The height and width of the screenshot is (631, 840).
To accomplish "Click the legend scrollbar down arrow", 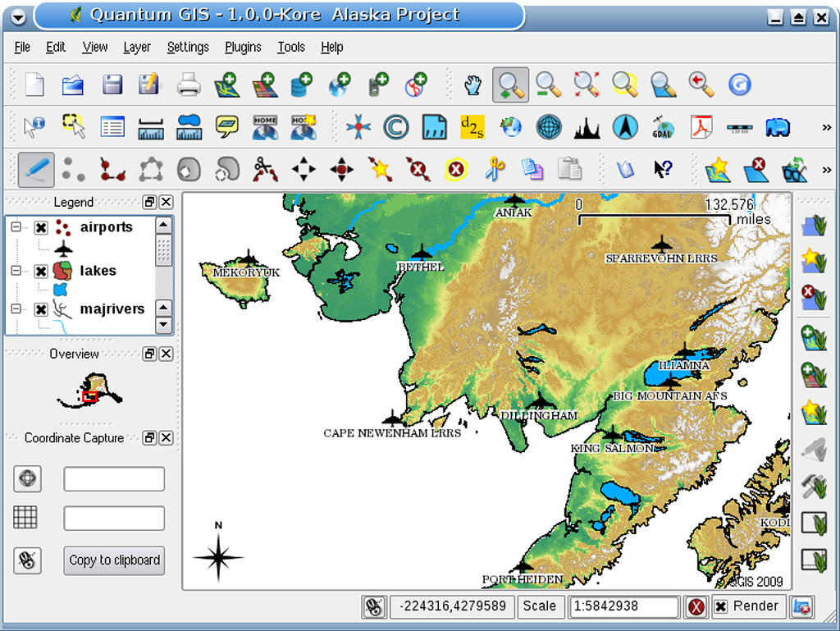I will coord(163,325).
